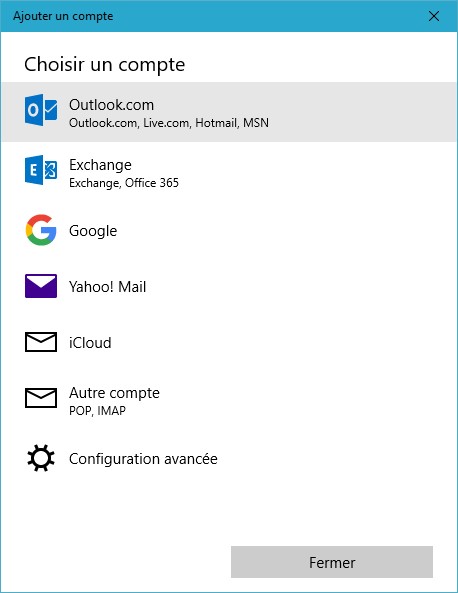
Task: Click the purple Yahoo! Mail envelope icon
Action: click(x=41, y=286)
